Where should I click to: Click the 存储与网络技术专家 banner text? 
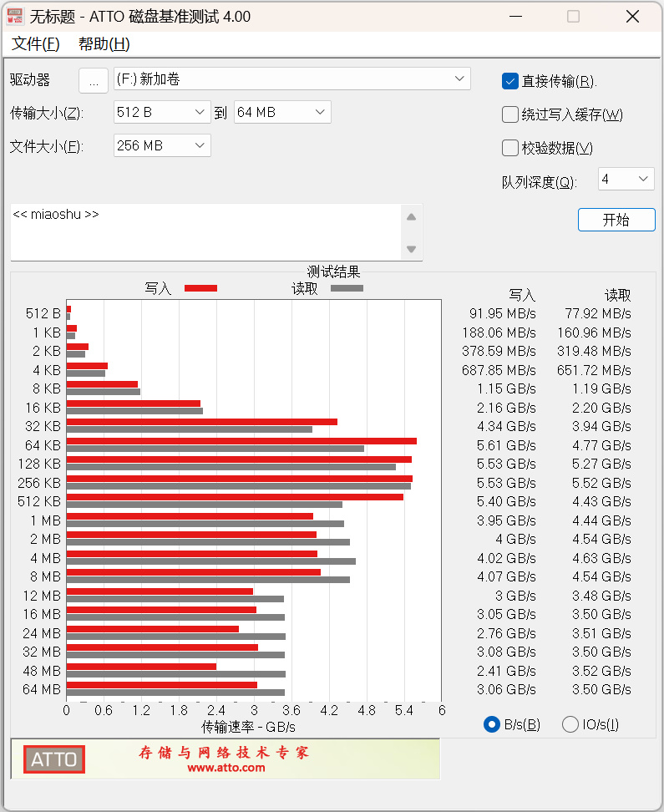pos(224,752)
